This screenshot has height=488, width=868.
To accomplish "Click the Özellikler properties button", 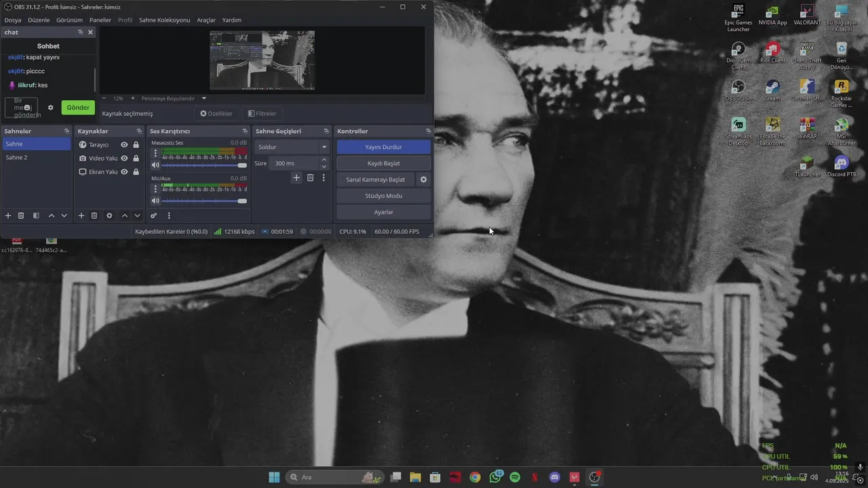I will tap(216, 114).
